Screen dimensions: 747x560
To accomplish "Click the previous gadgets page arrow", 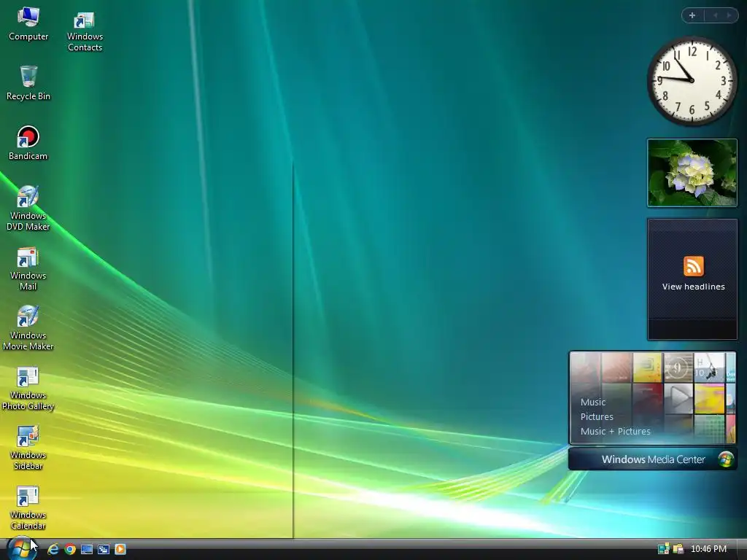I will pos(715,15).
